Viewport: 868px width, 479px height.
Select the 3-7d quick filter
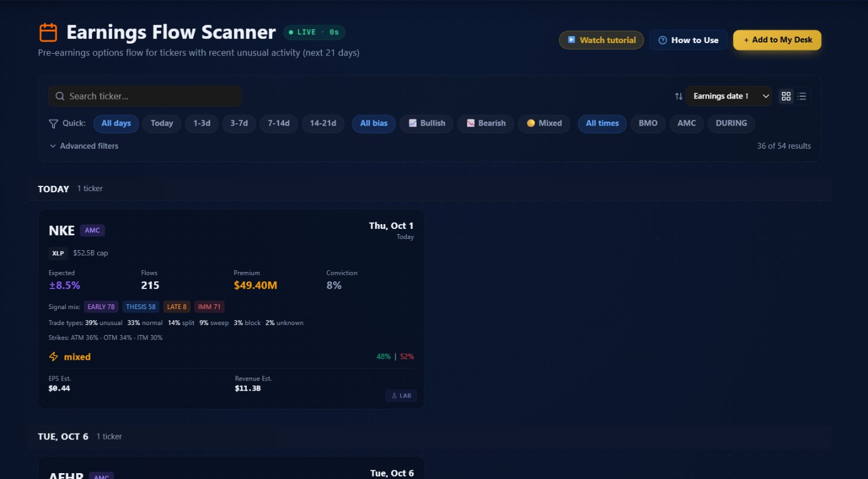click(239, 123)
